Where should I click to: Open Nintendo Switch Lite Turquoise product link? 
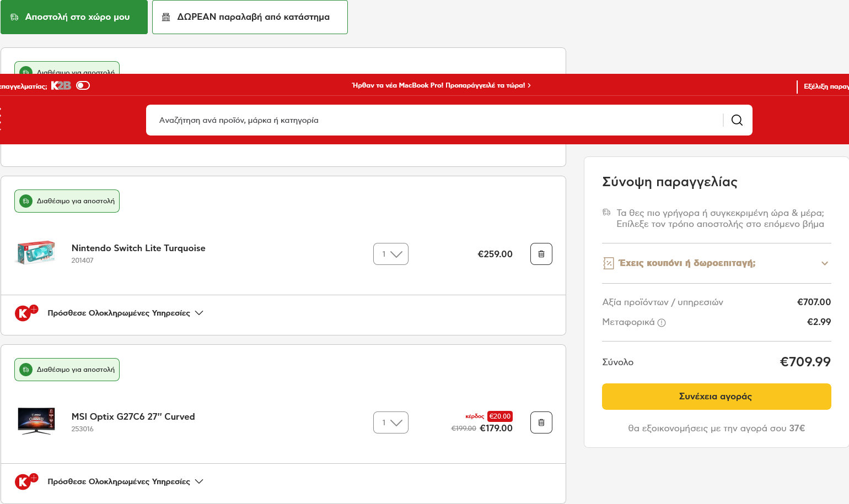click(x=138, y=248)
